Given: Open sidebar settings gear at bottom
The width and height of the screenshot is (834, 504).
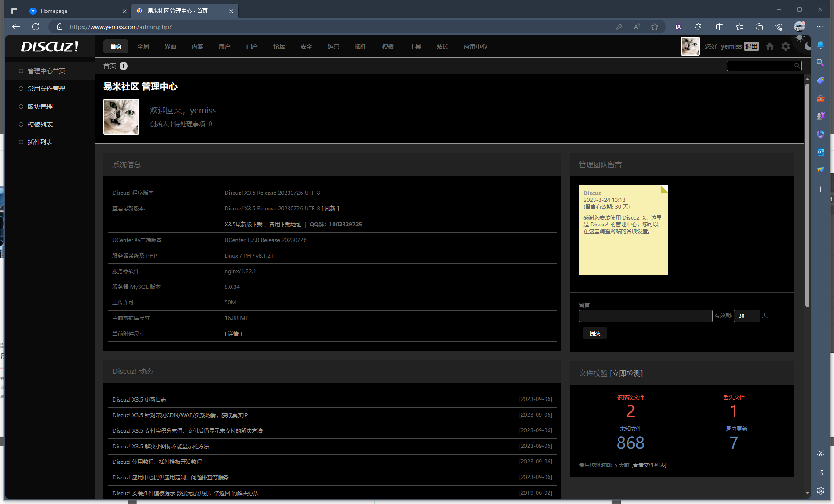Looking at the screenshot, I should (x=821, y=491).
